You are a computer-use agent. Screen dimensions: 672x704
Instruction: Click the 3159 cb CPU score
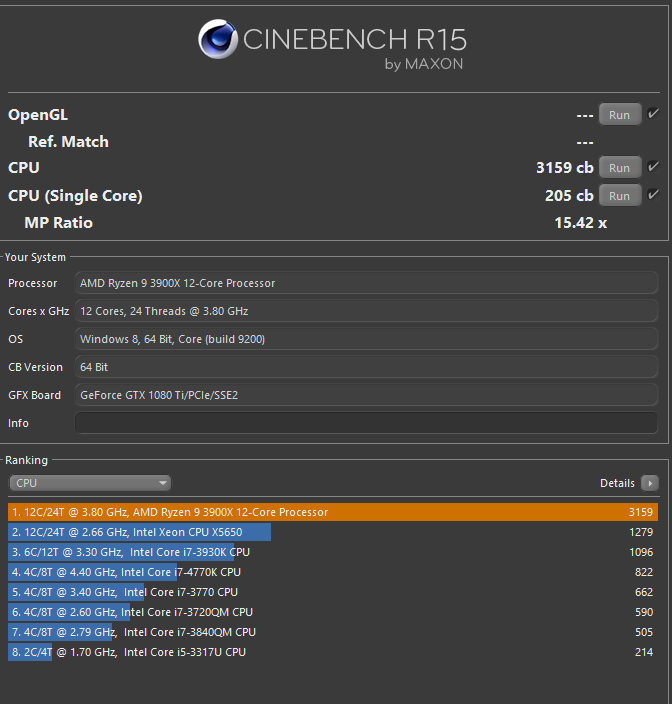pyautogui.click(x=565, y=168)
